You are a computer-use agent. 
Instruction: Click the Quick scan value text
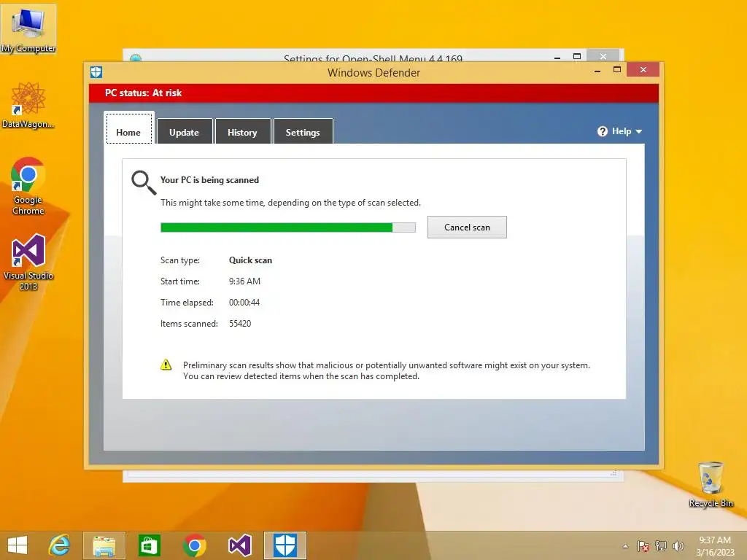point(250,260)
